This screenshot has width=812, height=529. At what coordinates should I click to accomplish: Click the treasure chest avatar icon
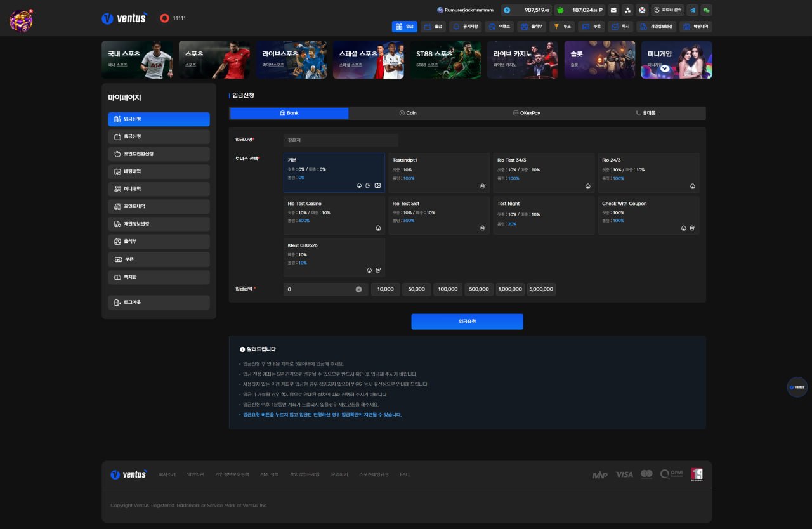tap(21, 20)
